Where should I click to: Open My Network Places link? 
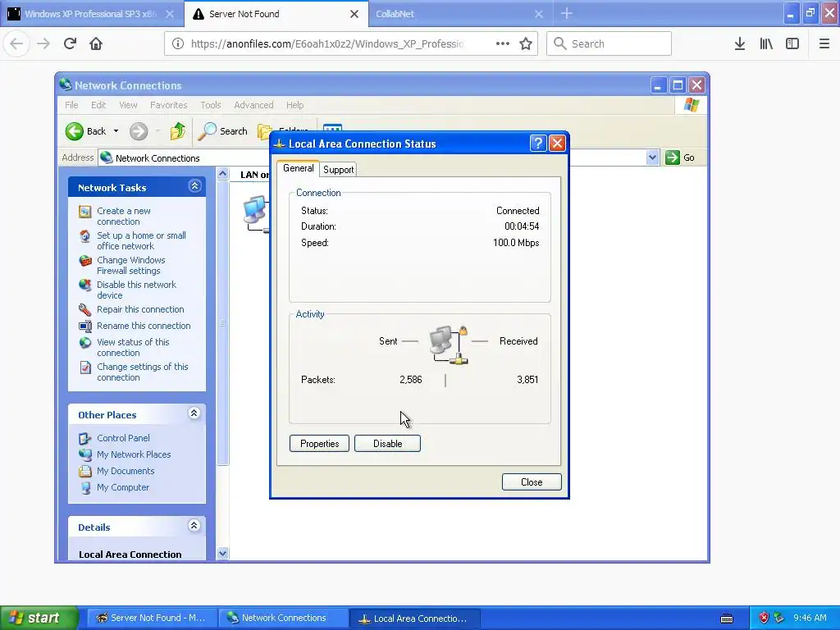[134, 454]
